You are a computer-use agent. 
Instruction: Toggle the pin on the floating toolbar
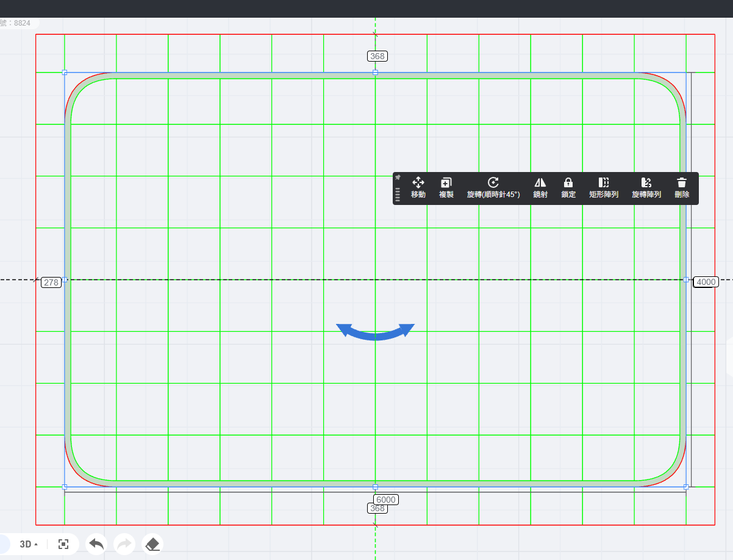click(398, 177)
